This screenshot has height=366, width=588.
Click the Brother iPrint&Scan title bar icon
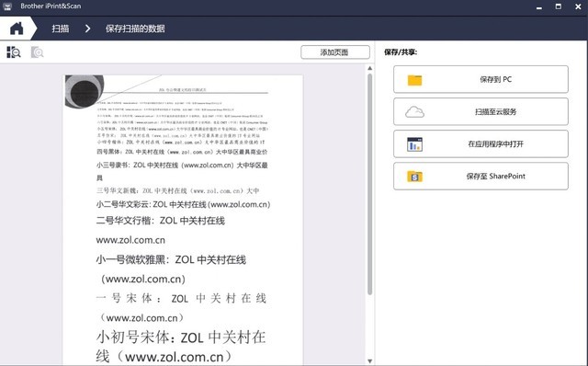click(x=7, y=6)
